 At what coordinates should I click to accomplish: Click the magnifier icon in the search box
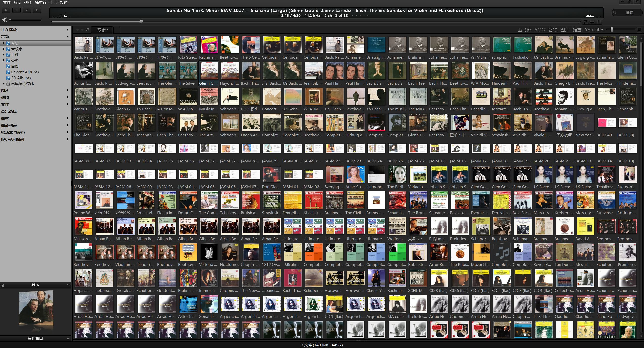[x=615, y=13]
